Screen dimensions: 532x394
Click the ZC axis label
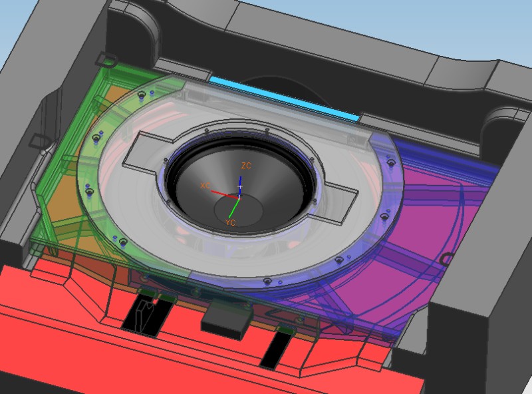pos(246,165)
